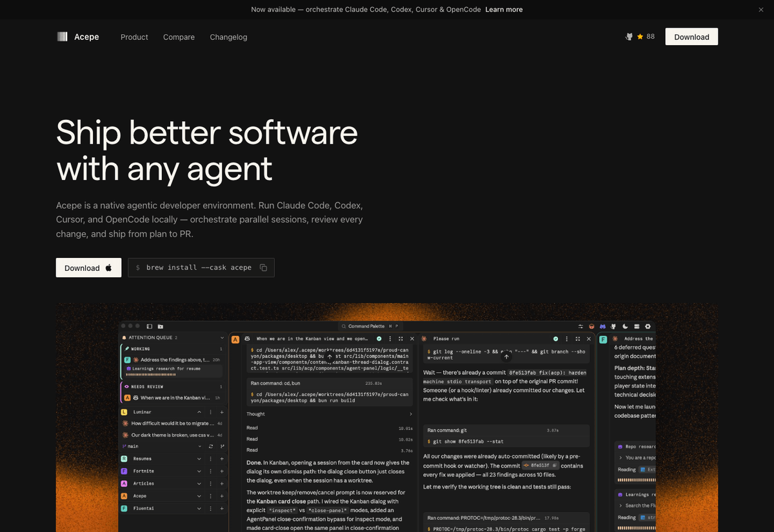Image resolution: width=774 pixels, height=532 pixels.
Task: Click the git branch icon right of refresh
Action: (221, 446)
